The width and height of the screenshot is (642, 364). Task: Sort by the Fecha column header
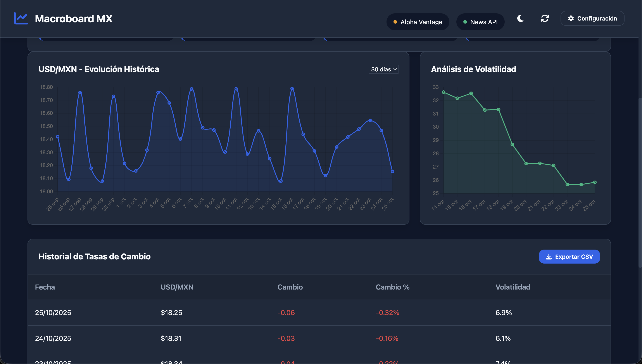[45, 287]
